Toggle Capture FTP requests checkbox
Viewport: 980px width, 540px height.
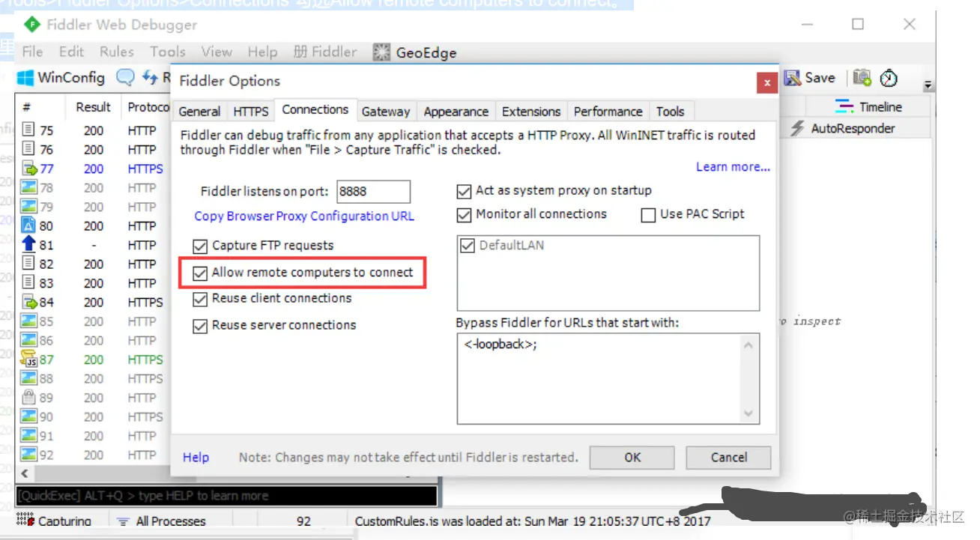[200, 246]
